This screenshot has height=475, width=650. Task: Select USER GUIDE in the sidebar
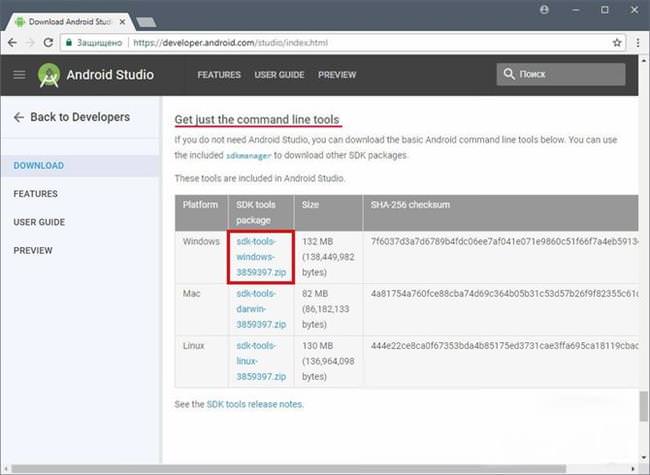click(x=39, y=222)
